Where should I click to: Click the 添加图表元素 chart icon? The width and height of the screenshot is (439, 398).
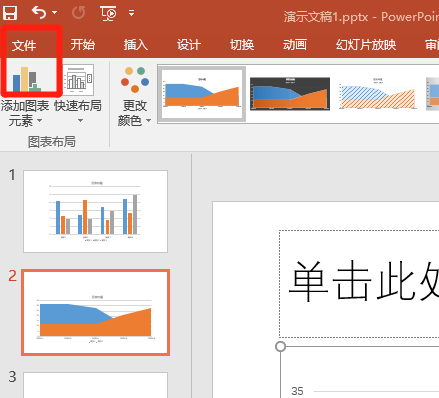coord(26,79)
